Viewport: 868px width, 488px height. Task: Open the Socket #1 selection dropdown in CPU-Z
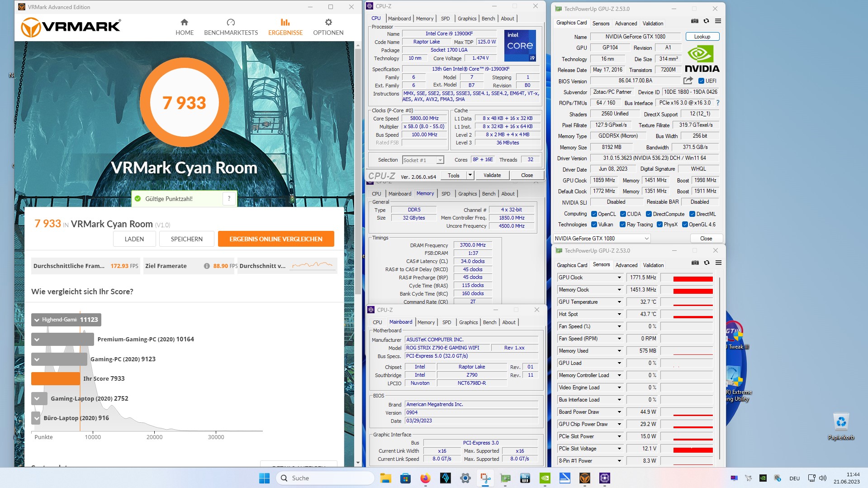click(x=423, y=160)
